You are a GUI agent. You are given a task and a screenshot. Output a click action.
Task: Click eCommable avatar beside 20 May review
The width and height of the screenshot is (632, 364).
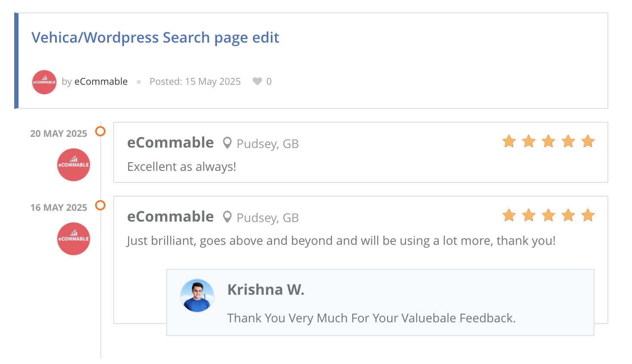coord(74,165)
